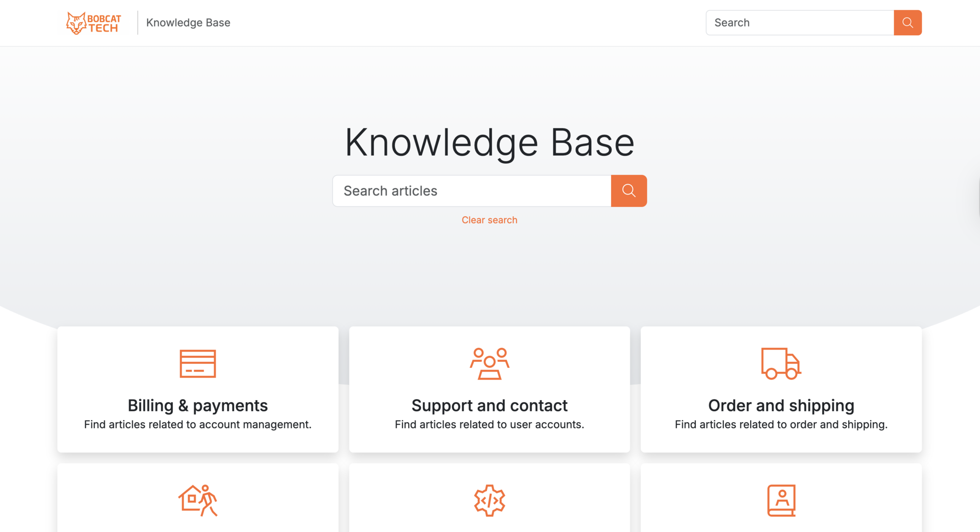Click the Clear search link
This screenshot has width=980, height=532.
click(490, 220)
